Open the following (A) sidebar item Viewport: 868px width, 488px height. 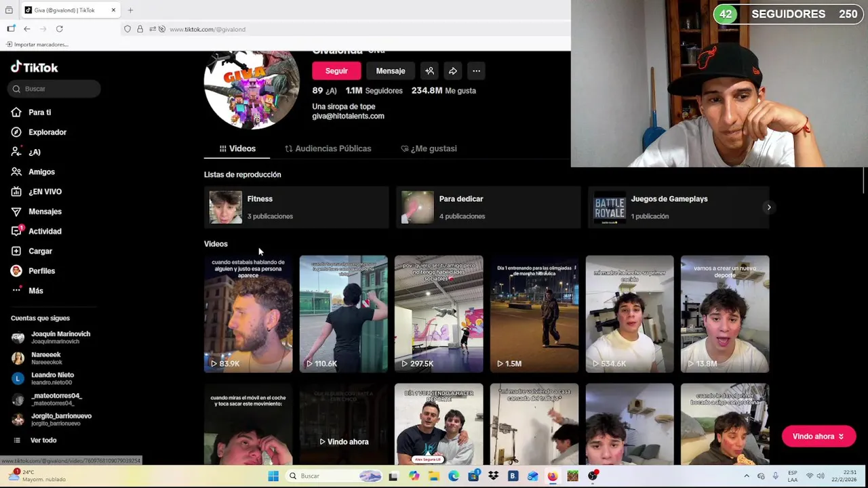26,152
